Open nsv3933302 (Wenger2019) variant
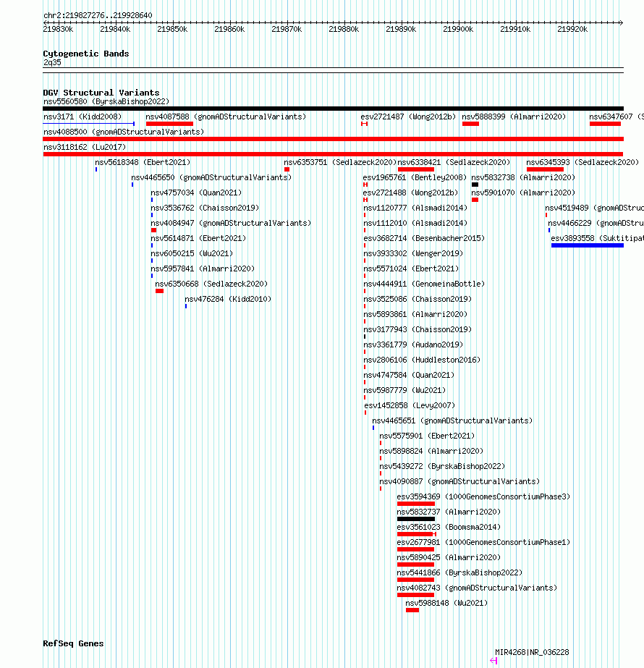644x668 pixels. pos(413,253)
